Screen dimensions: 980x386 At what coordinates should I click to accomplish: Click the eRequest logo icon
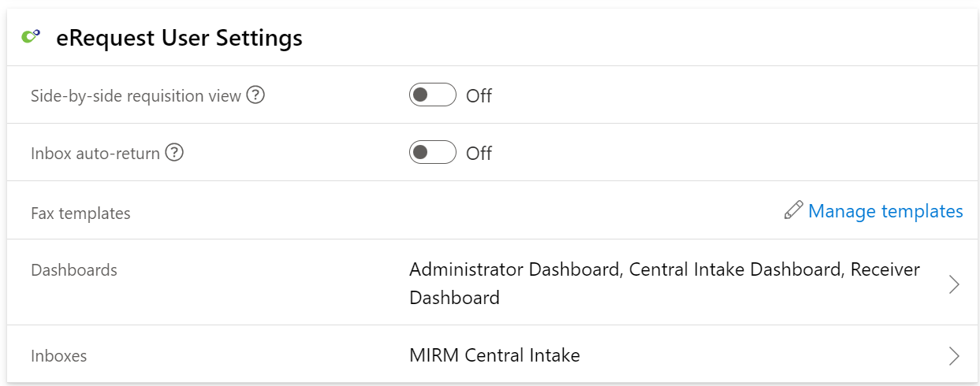[31, 35]
